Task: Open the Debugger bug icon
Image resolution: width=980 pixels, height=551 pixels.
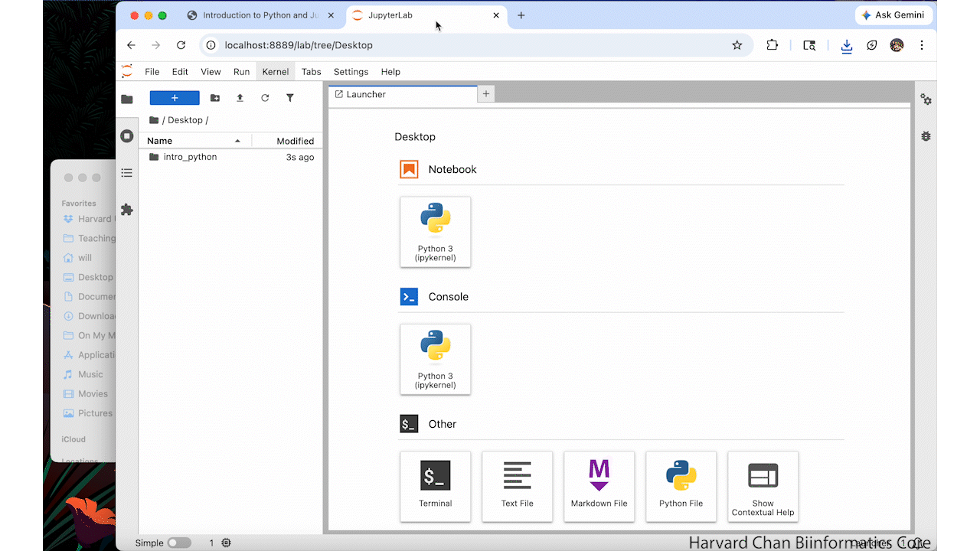Action: pos(926,136)
